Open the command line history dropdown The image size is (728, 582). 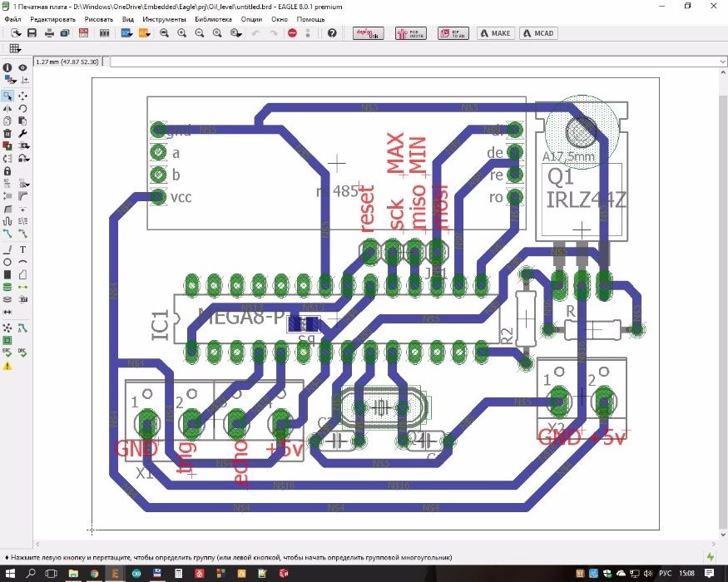722,62
